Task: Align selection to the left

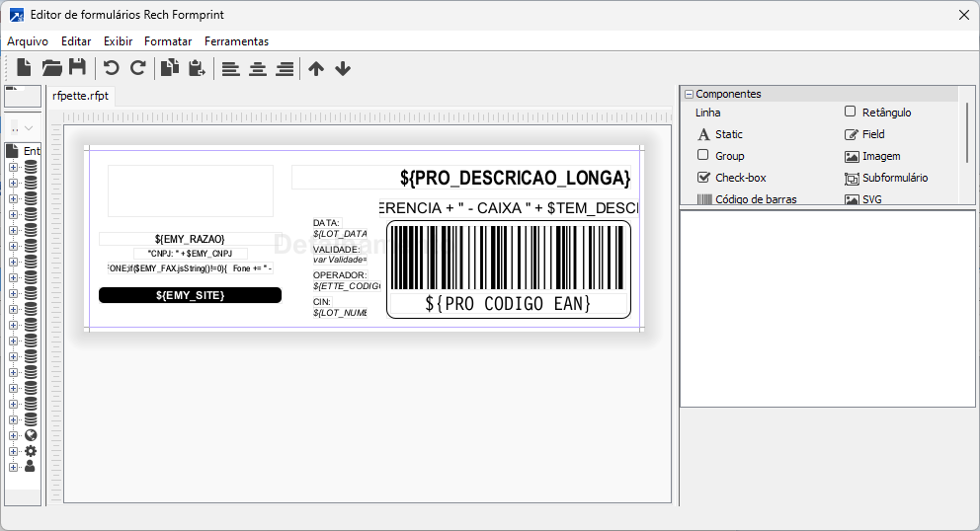Action: pos(230,68)
